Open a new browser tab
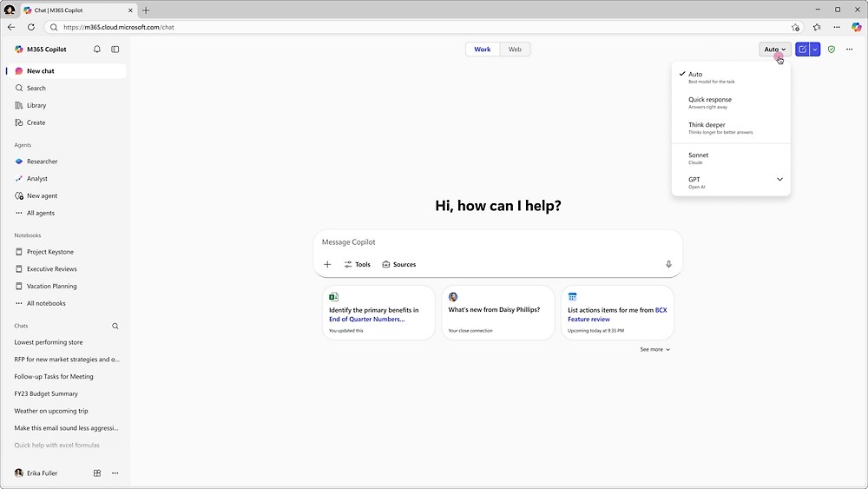This screenshot has height=489, width=868. 146,10
